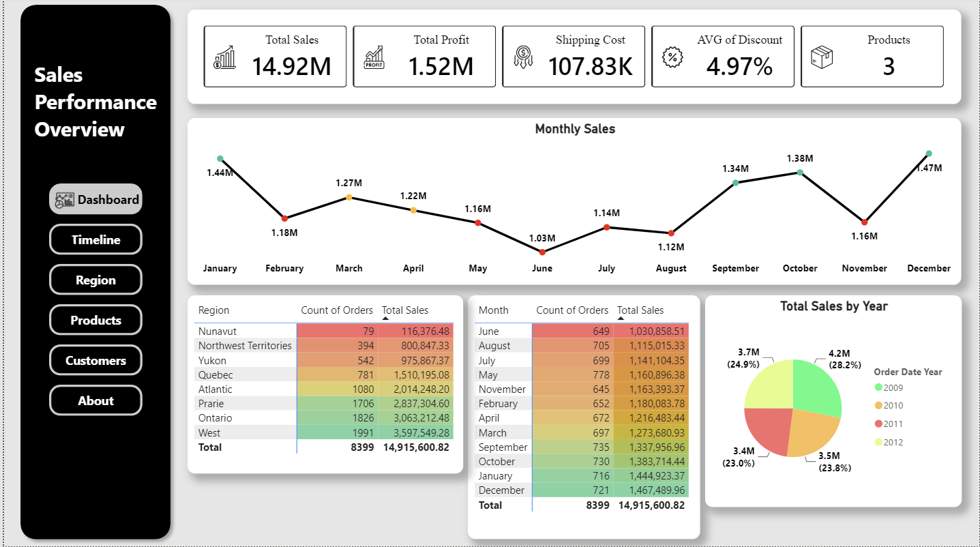
Task: Click the Order Date Year legend title
Action: (x=908, y=372)
